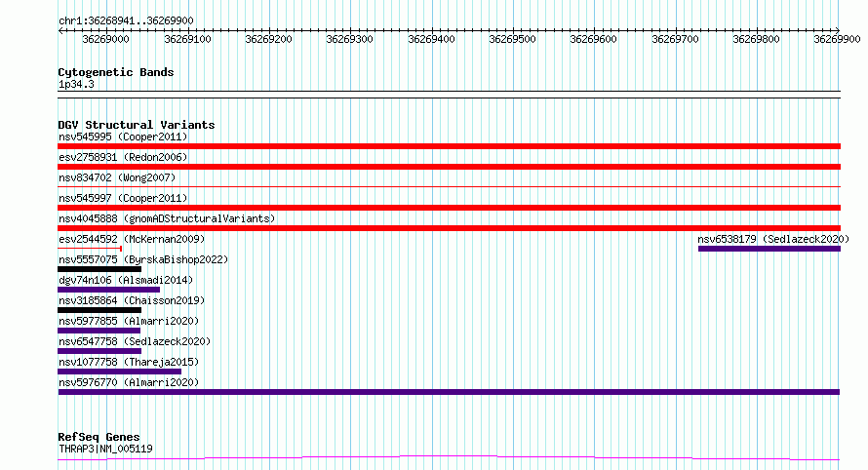The image size is (868, 470).
Task: Open nsv5977855 (Almarri2020) variant label
Action: (129, 321)
